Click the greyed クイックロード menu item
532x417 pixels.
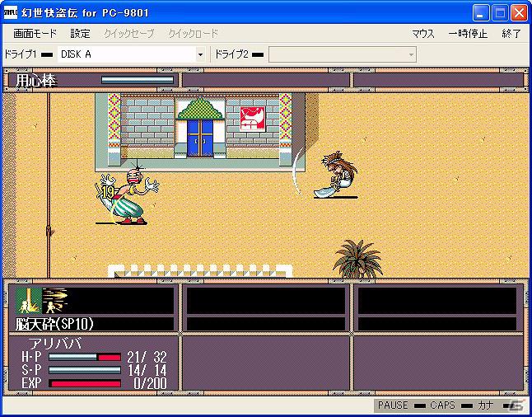point(194,34)
